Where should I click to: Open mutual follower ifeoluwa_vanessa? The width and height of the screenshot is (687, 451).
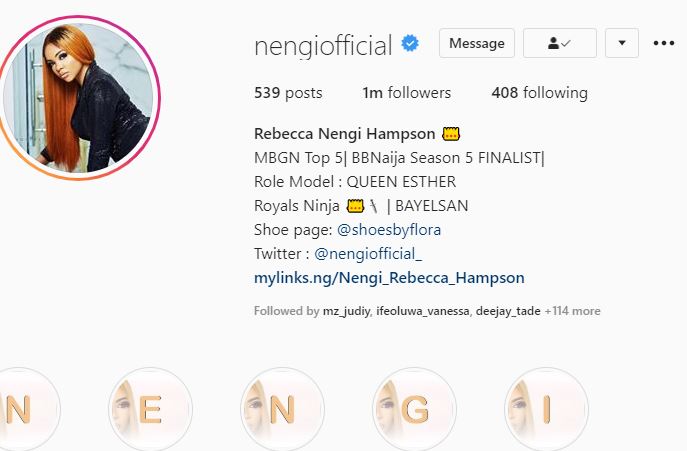[x=422, y=311]
